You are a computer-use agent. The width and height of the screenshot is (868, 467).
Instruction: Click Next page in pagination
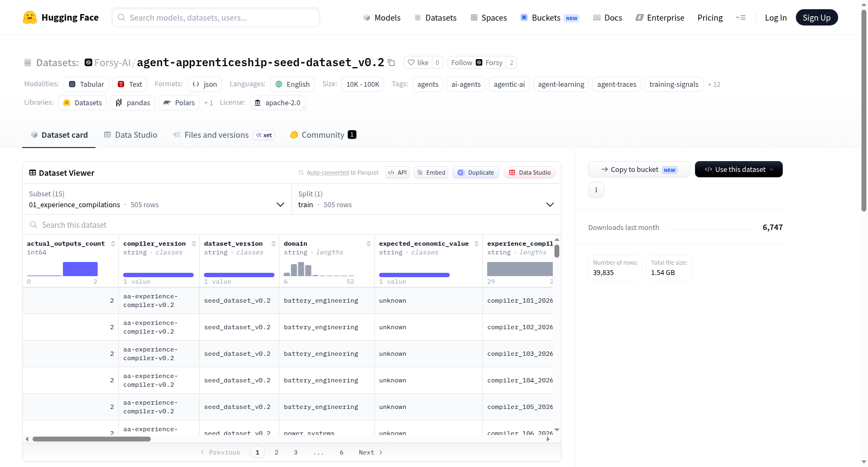(371, 452)
